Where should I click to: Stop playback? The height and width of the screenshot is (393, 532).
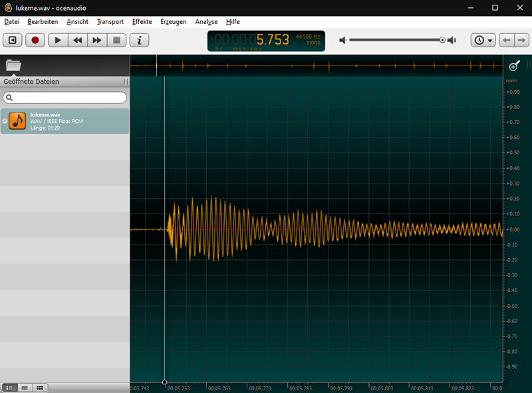coord(116,41)
